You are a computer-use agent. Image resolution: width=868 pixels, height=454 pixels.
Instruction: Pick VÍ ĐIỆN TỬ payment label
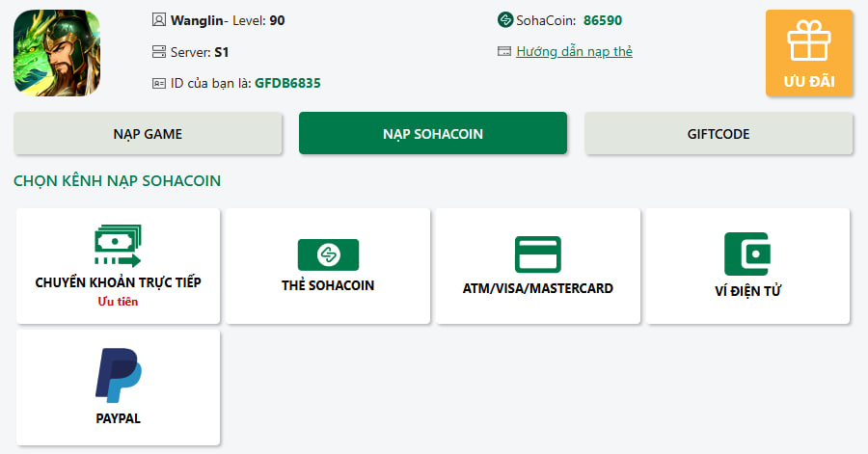coord(746,291)
